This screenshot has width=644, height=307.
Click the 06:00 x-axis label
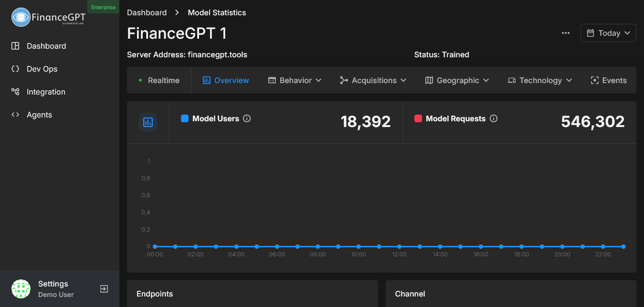(x=277, y=254)
